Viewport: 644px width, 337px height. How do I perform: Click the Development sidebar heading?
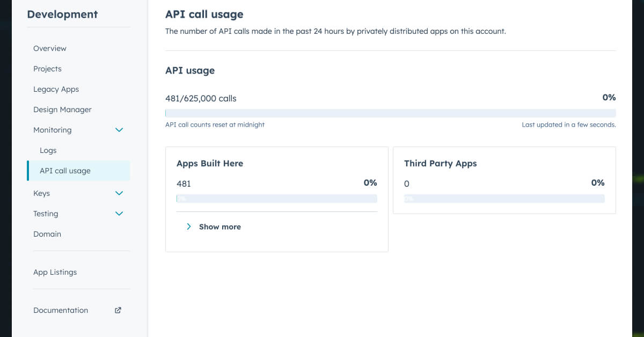click(62, 14)
